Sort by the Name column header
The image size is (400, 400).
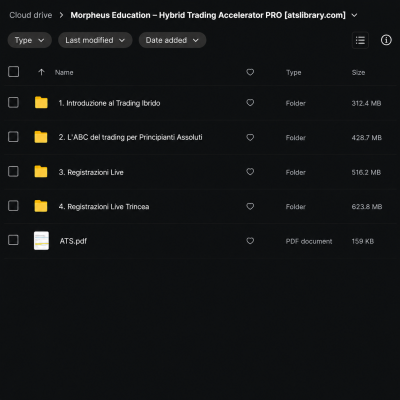click(x=64, y=72)
